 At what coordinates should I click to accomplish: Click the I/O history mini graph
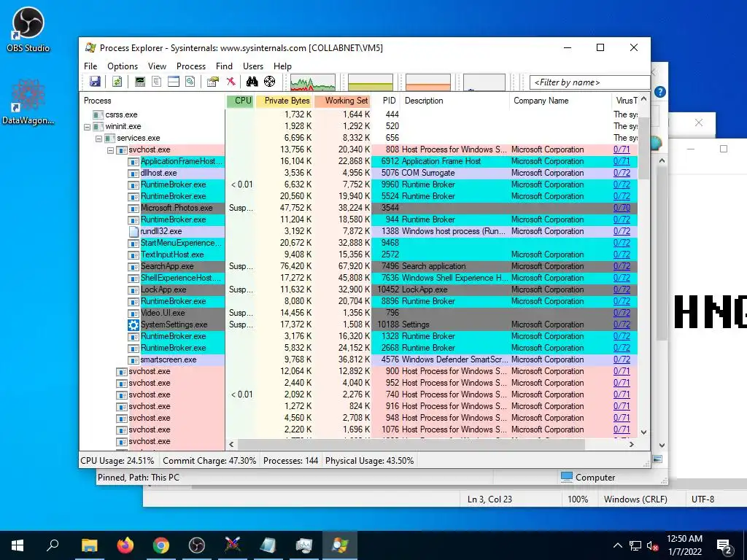coord(484,82)
